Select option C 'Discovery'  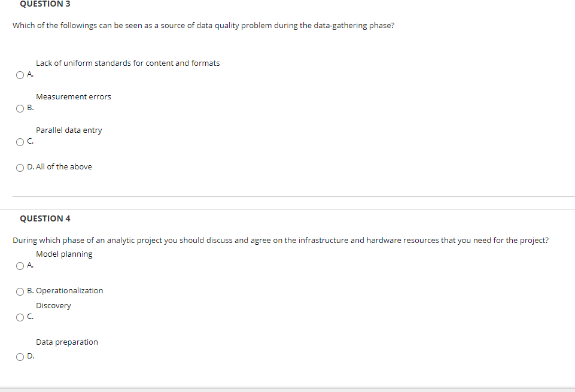[x=20, y=317]
